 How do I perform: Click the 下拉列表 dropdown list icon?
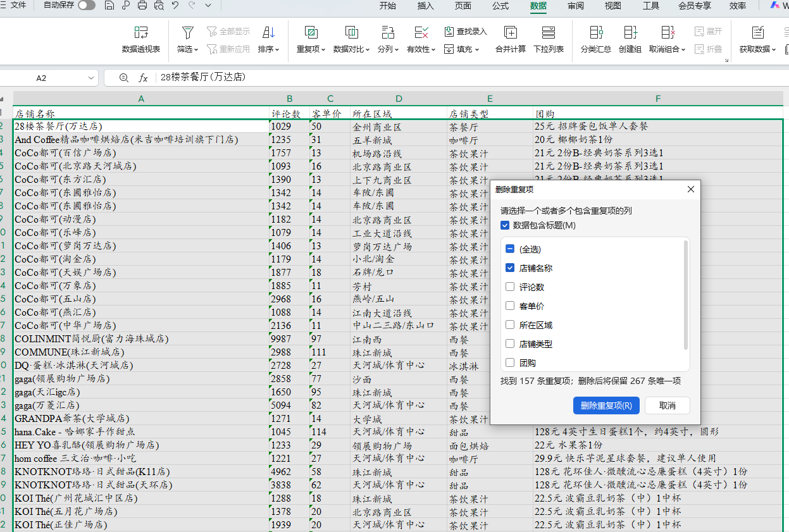click(549, 33)
